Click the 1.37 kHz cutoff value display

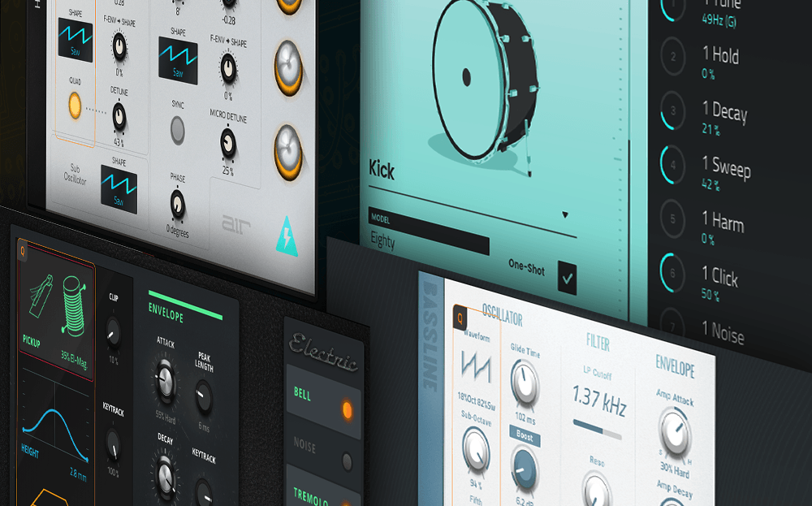tap(599, 400)
